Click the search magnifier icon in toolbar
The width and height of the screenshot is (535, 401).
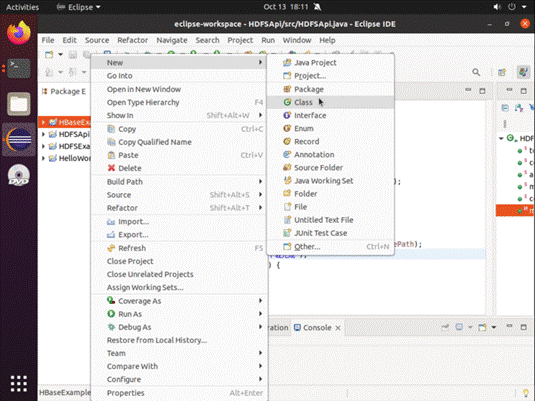click(476, 72)
